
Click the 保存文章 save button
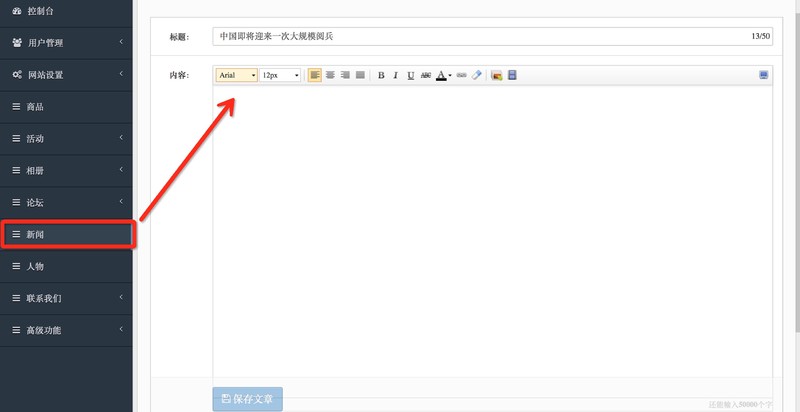(x=247, y=399)
